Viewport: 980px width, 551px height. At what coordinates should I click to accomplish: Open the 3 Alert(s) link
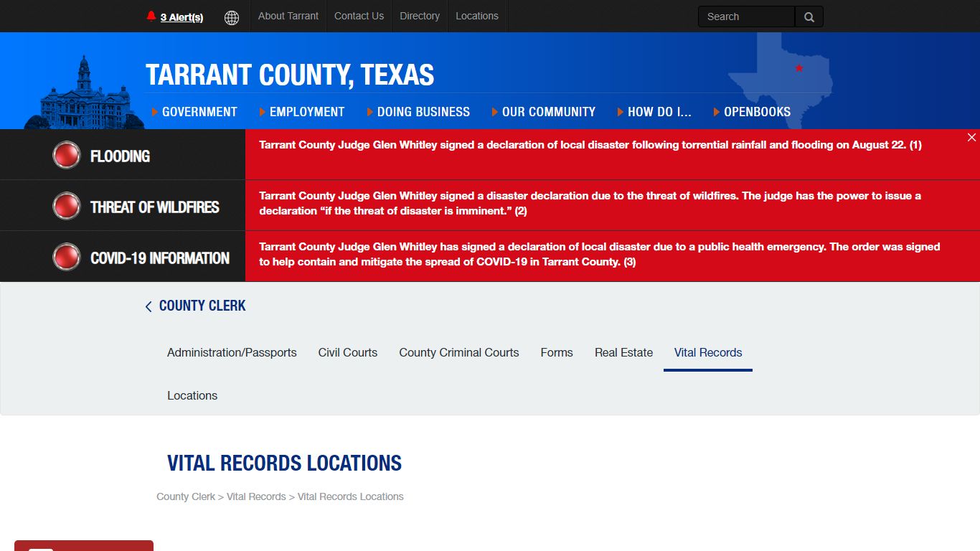182,17
